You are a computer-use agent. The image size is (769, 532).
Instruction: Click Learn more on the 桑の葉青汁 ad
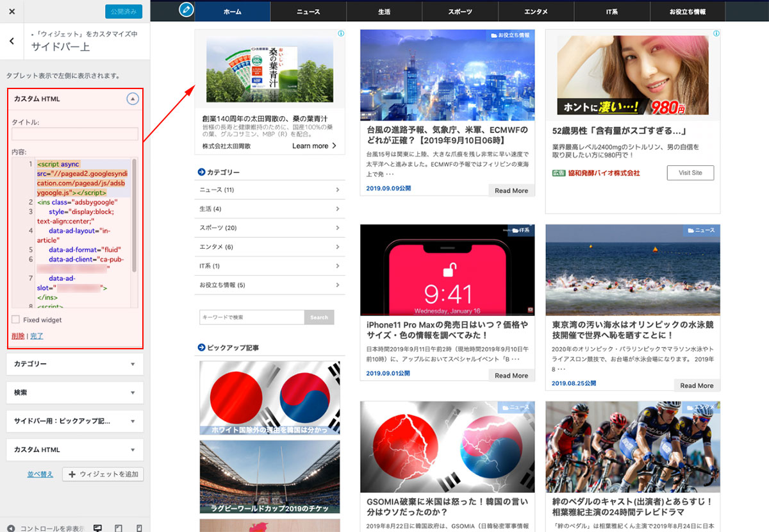pyautogui.click(x=314, y=146)
